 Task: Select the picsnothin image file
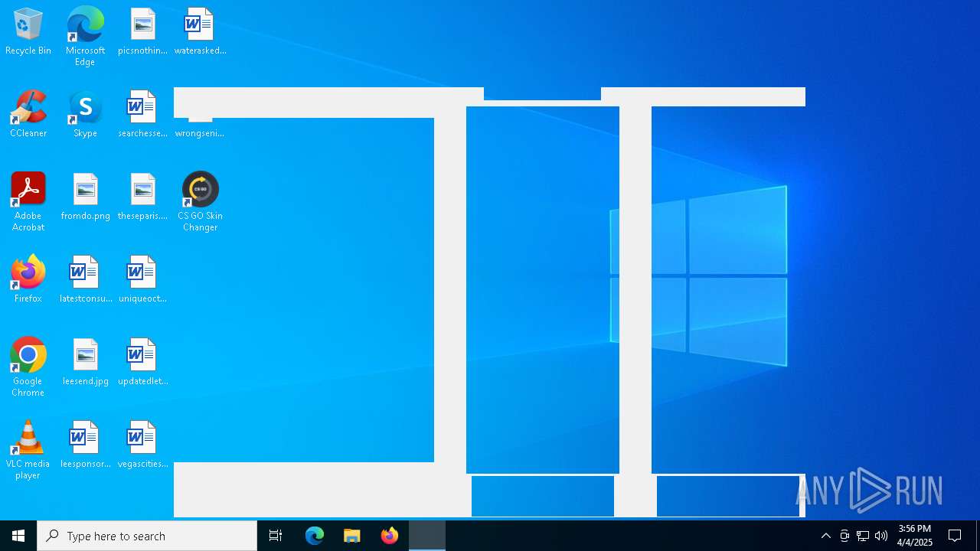[x=142, y=32]
